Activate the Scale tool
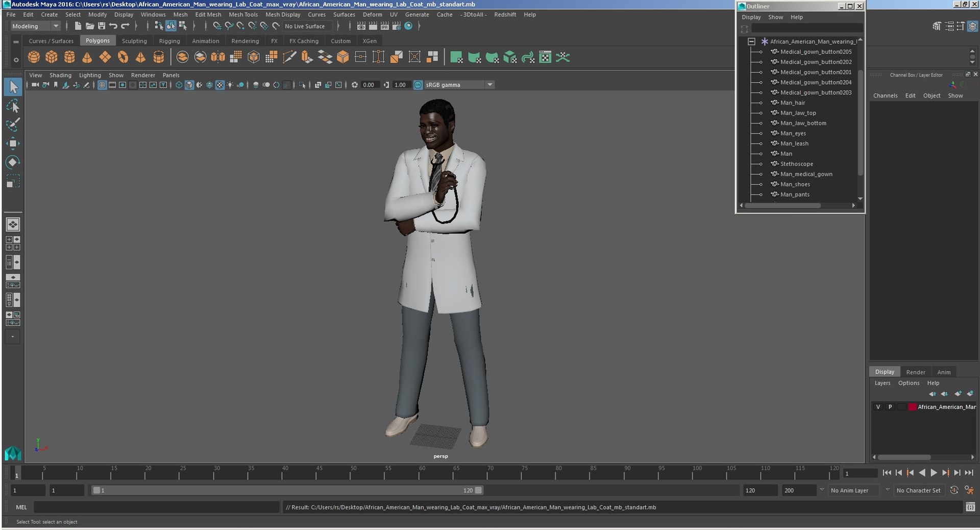980x530 pixels. point(13,181)
